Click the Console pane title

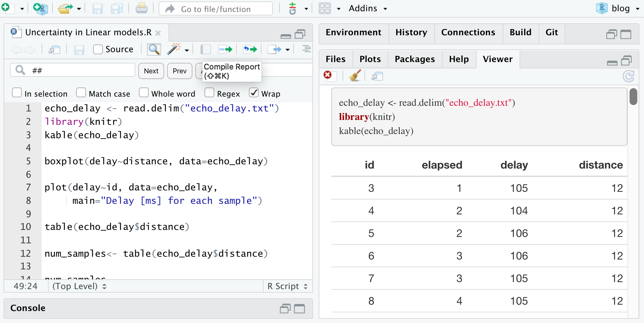tap(28, 308)
